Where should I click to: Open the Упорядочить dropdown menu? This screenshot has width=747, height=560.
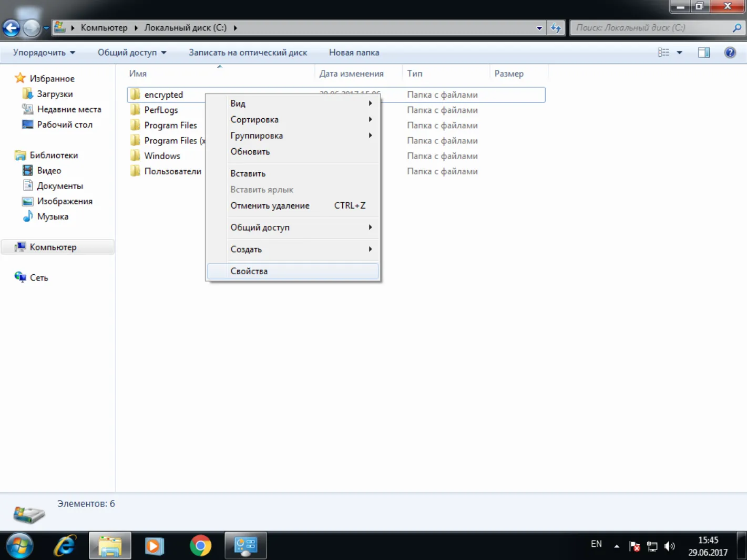pos(44,53)
